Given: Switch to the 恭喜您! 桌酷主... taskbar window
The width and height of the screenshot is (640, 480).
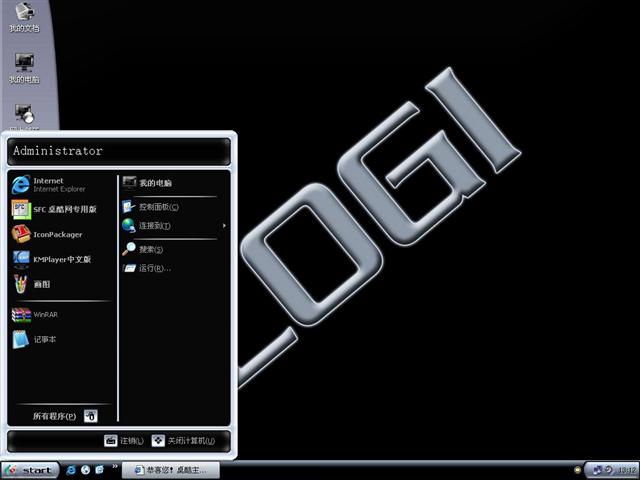Looking at the screenshot, I should click(171, 470).
